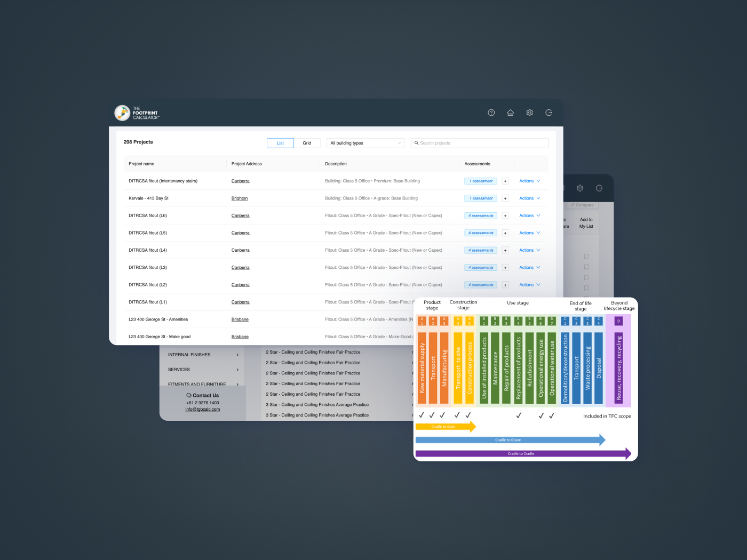Switch to the Grid tab
This screenshot has height=560, width=747.
(307, 143)
